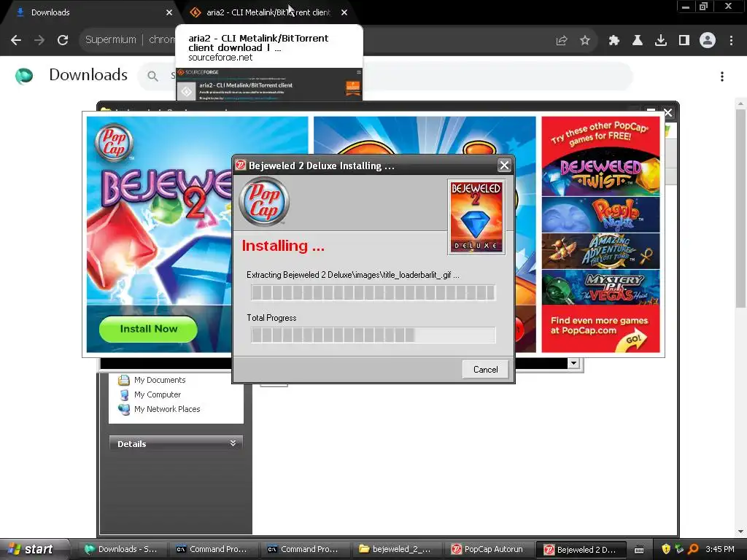Click the keyboard icon in taskbar

tap(639, 550)
